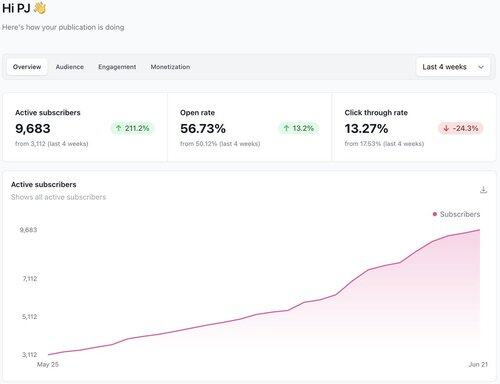Select the Open rate 56.73% card
Viewport: 500px width, 384px height.
tap(250, 127)
